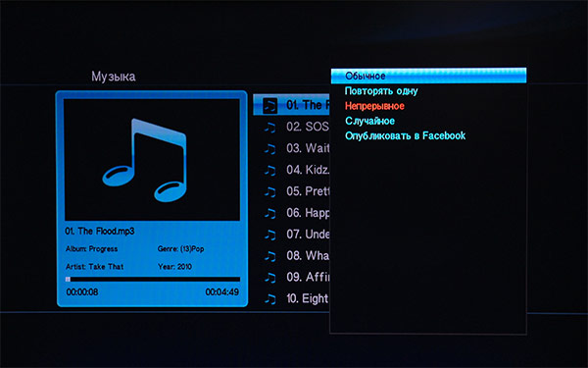Image resolution: width=588 pixels, height=368 pixels.
Task: Click music note icon beside track 01
Action: pos(269,106)
